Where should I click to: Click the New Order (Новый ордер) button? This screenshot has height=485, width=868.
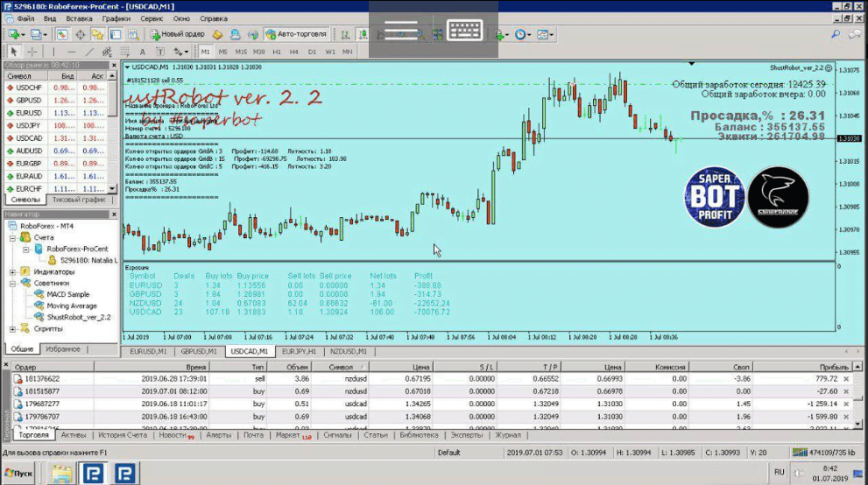click(x=177, y=35)
